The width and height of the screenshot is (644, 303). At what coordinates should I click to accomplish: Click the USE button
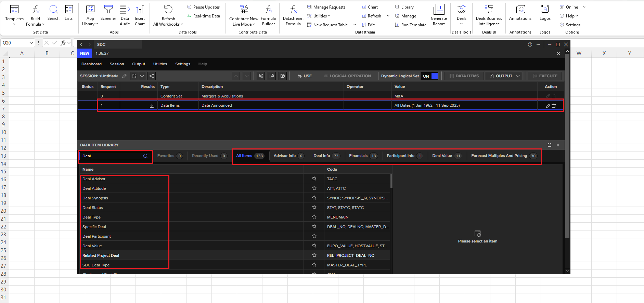[305, 76]
